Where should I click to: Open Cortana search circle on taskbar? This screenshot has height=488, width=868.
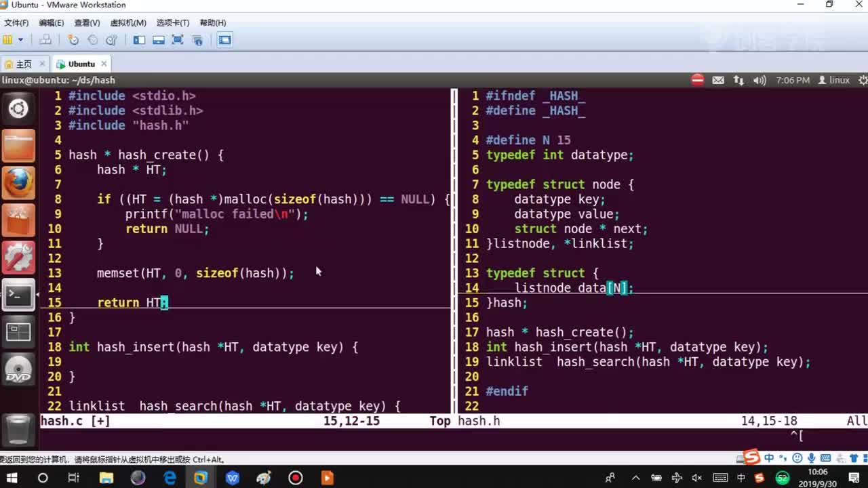tap(43, 478)
